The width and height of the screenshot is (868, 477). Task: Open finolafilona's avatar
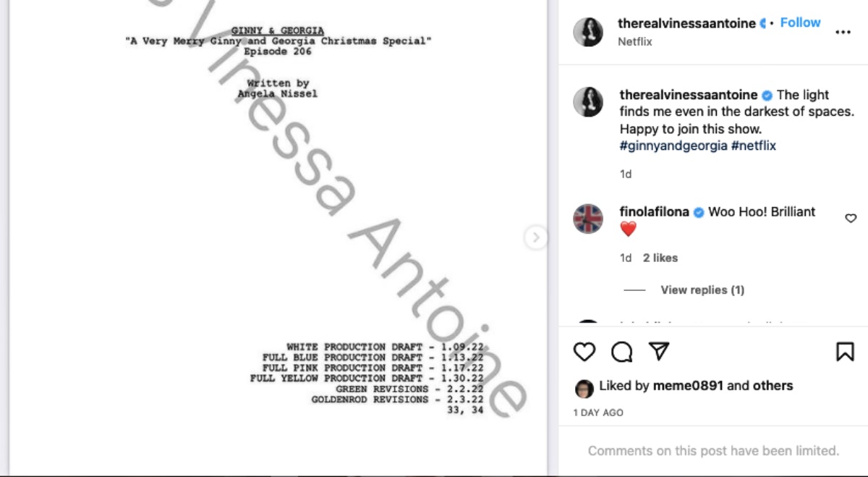588,219
